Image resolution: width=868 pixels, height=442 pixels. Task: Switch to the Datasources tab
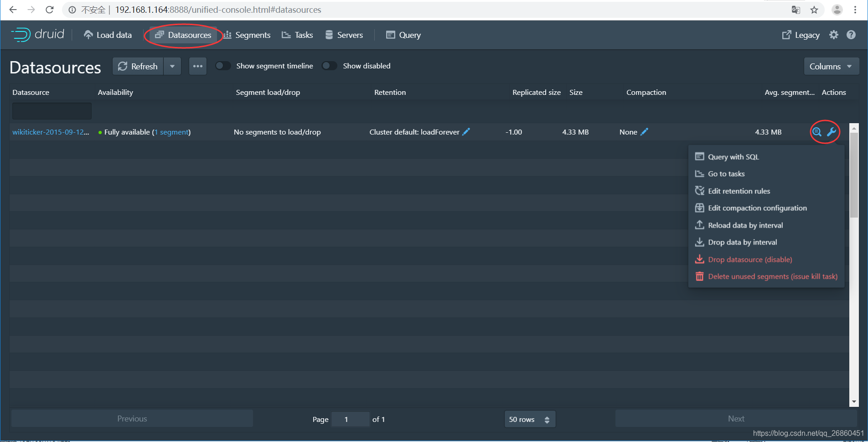pos(183,35)
